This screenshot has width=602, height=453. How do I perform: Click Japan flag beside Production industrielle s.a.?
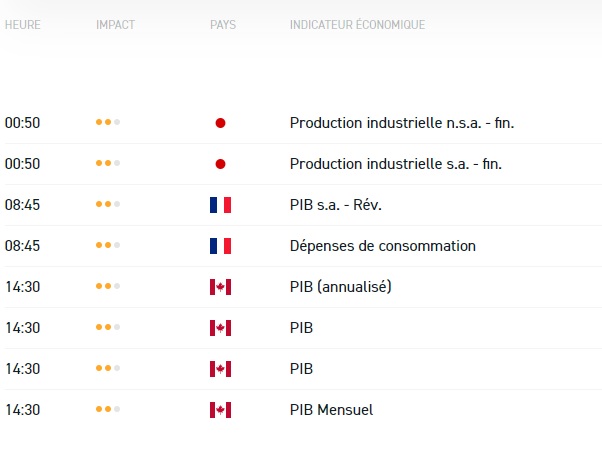point(220,164)
